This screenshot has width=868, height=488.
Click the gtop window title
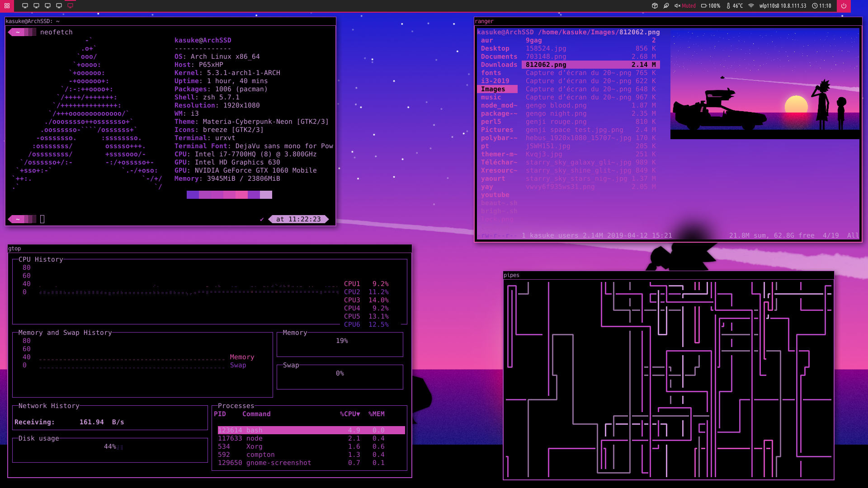pyautogui.click(x=14, y=249)
